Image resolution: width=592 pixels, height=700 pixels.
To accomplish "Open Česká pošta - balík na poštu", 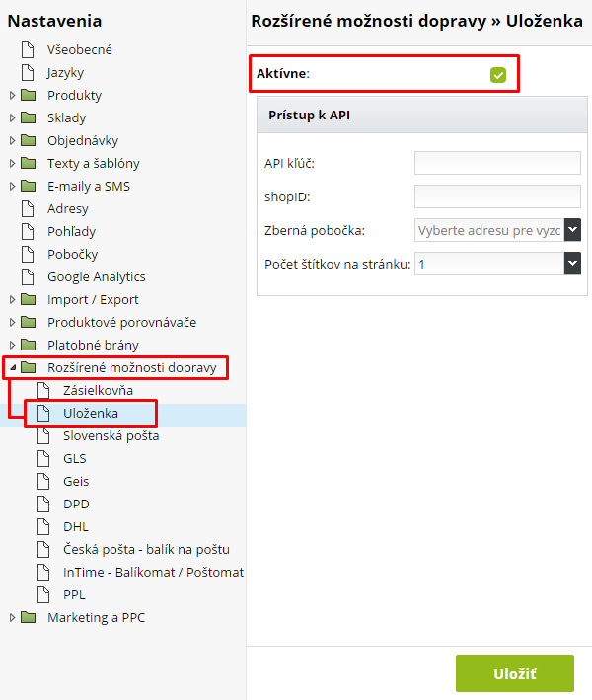I will point(146,550).
